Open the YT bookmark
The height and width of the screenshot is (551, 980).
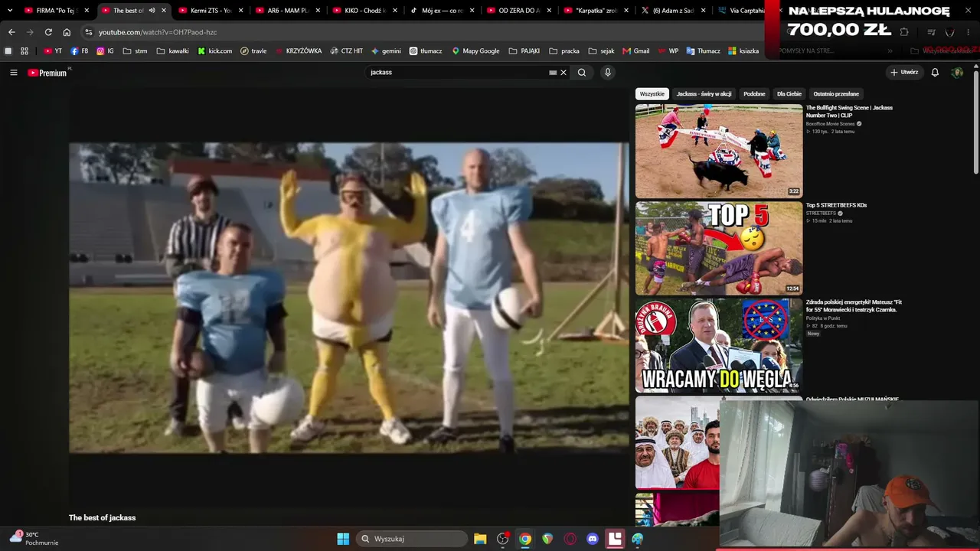click(54, 51)
